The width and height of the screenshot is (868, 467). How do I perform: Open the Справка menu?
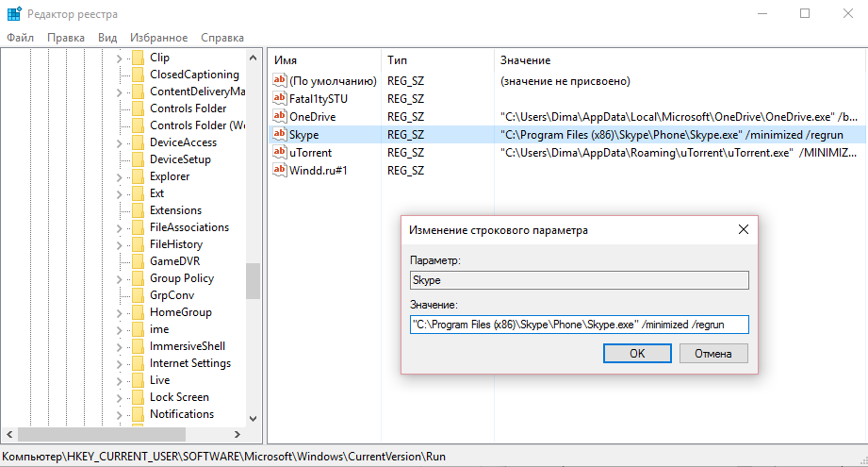click(222, 38)
